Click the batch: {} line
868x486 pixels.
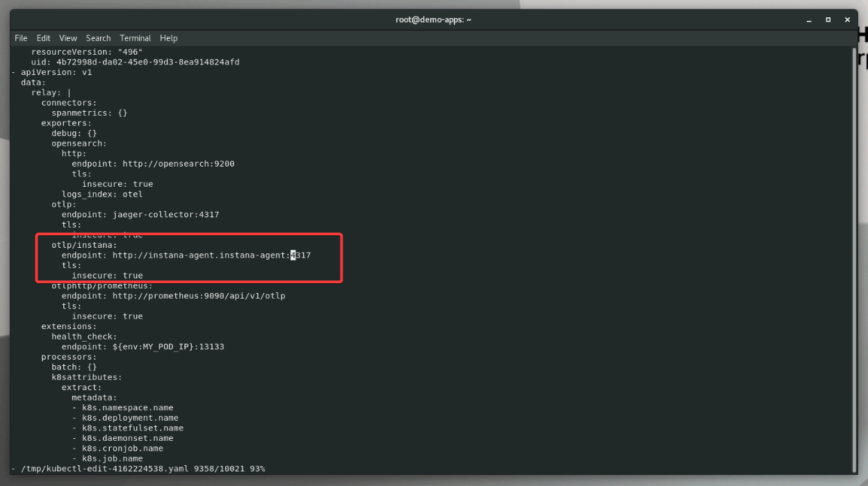[x=74, y=367]
